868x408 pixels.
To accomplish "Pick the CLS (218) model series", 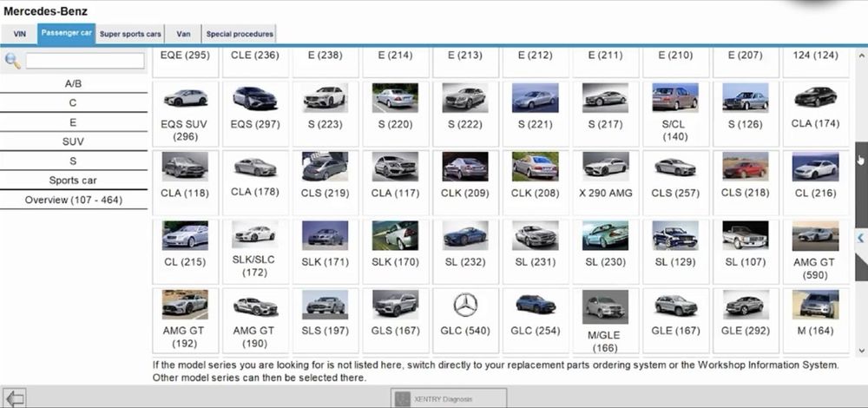I will pyautogui.click(x=746, y=182).
